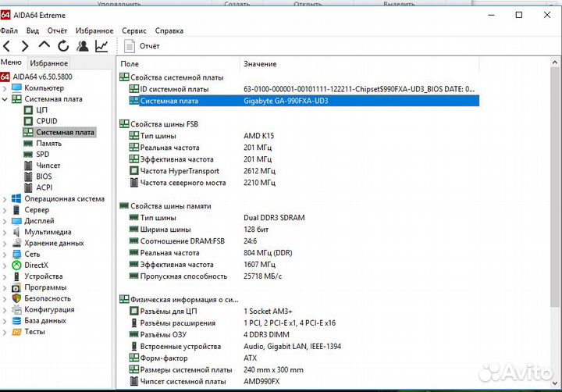Select the Пропускная способность row

click(303, 276)
